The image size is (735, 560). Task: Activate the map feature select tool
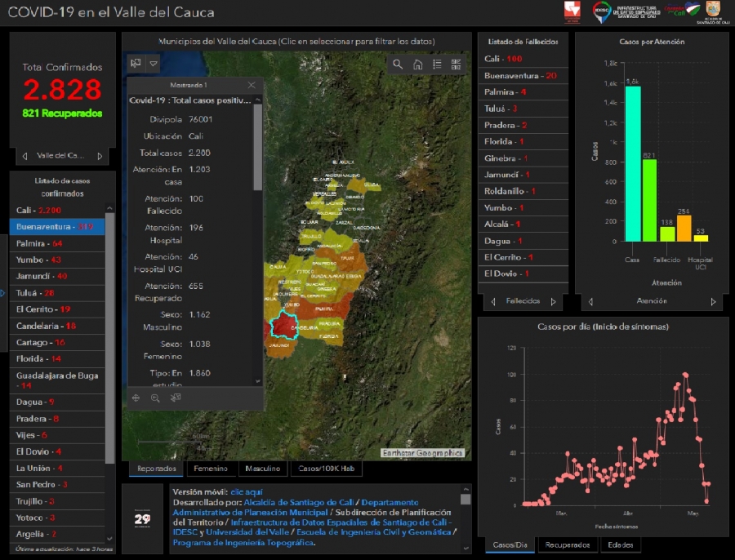(x=136, y=63)
